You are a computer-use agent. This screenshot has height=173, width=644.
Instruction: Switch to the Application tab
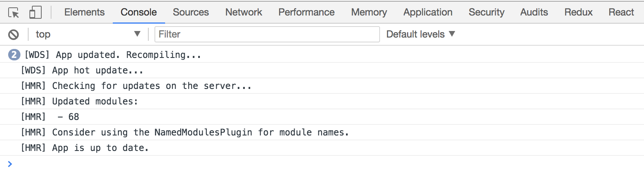point(428,12)
